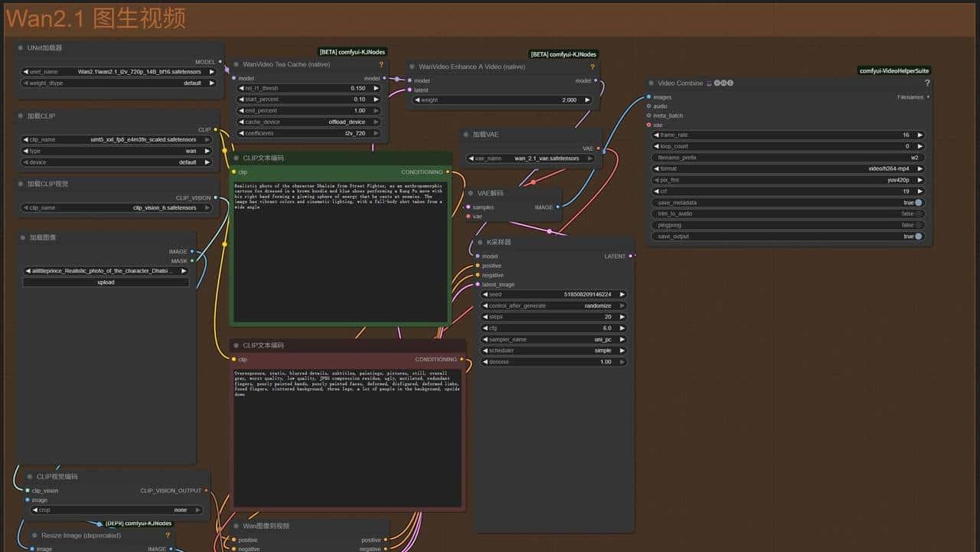The width and height of the screenshot is (980, 552).
Task: Open the unet_name model dropdown
Action: point(119,72)
